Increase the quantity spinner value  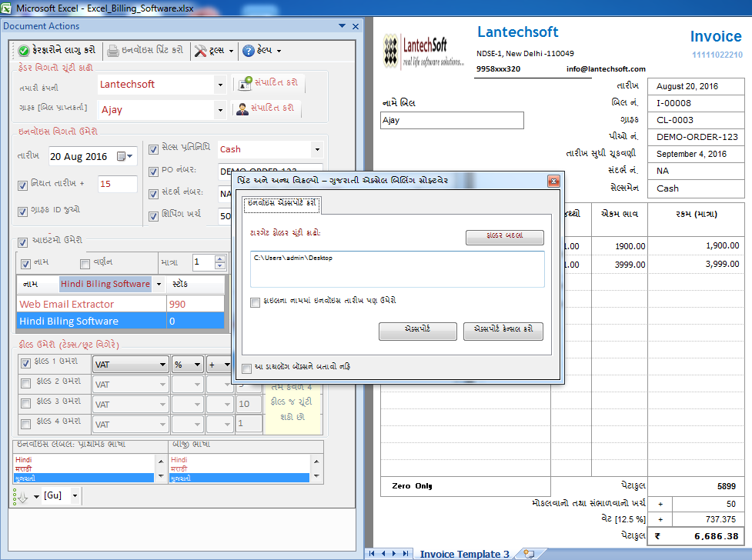pyautogui.click(x=219, y=258)
